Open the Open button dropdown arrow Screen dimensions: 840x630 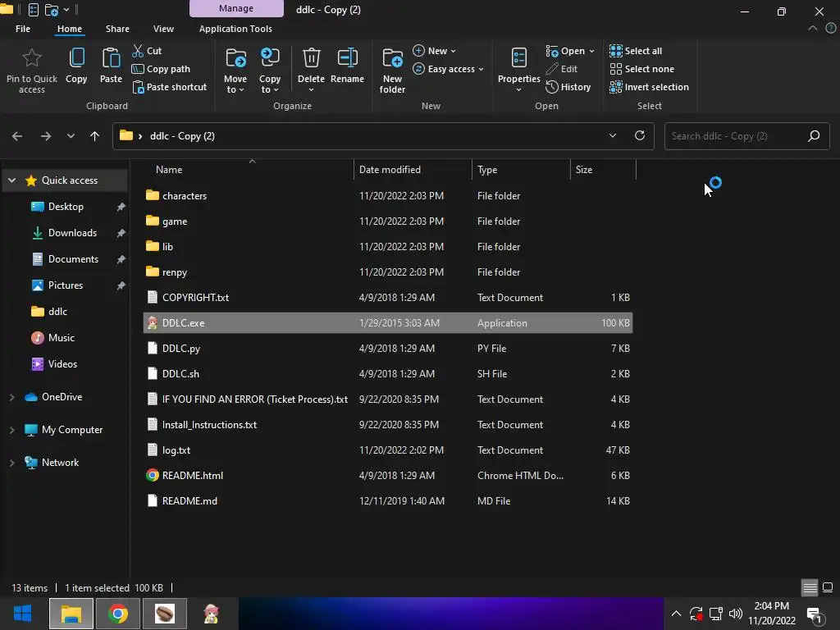592,52
